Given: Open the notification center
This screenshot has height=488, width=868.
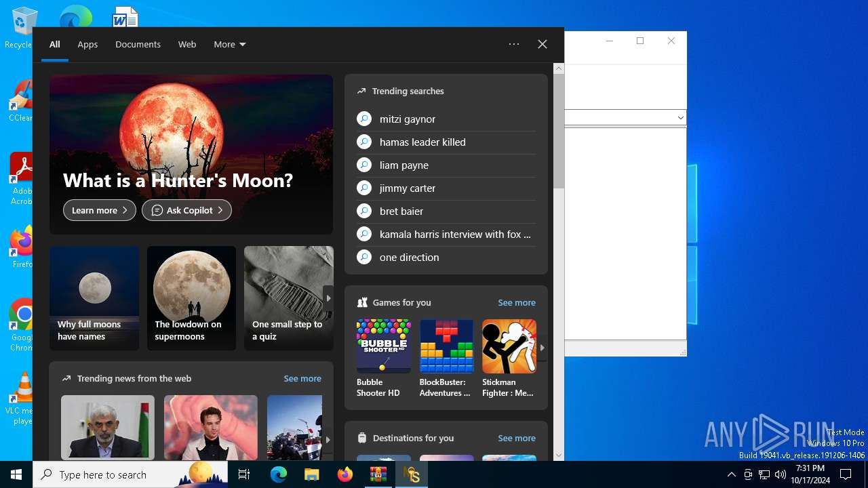Looking at the screenshot, I should click(846, 474).
